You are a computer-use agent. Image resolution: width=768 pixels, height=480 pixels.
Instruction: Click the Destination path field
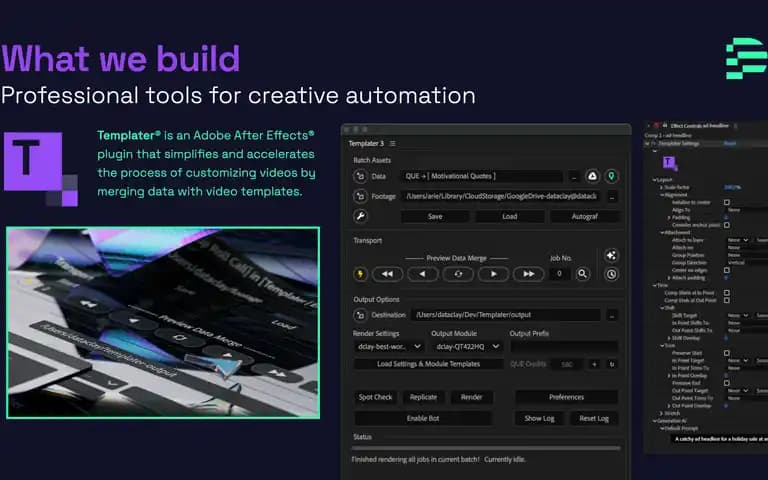click(506, 315)
